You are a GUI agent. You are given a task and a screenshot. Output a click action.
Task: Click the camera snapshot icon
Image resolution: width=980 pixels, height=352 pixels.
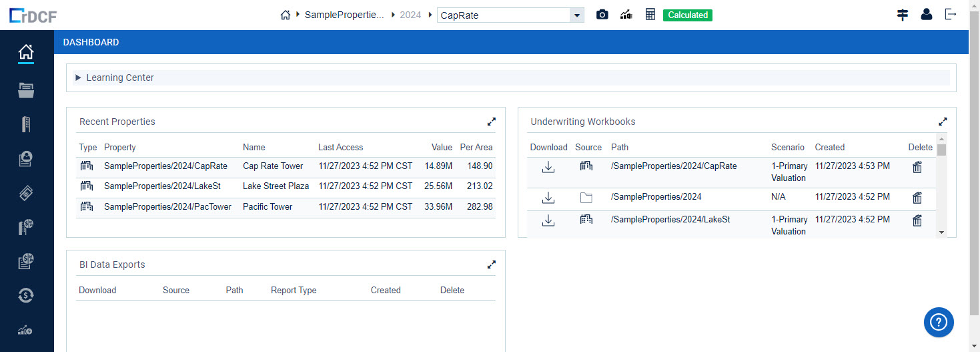coord(602,15)
